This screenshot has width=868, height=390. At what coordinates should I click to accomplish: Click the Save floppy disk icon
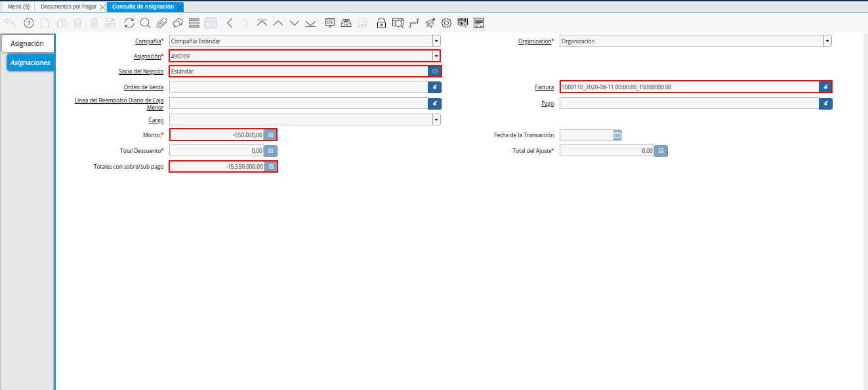tap(110, 23)
